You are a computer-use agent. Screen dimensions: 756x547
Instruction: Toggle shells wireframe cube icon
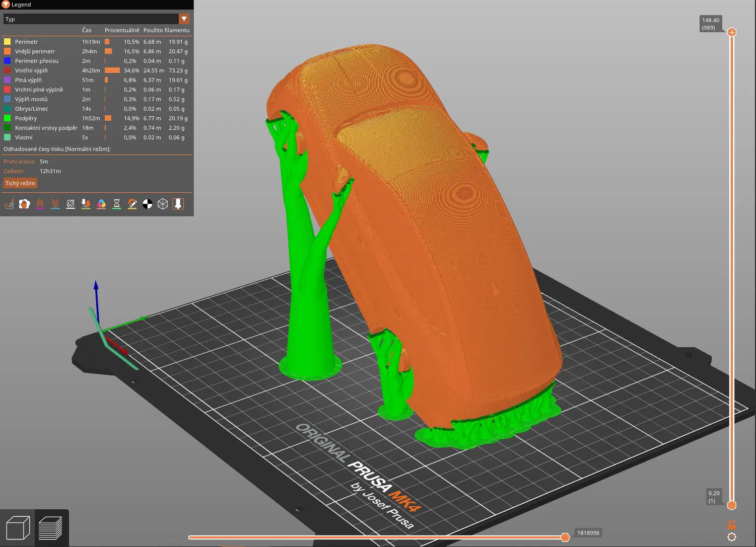(163, 204)
